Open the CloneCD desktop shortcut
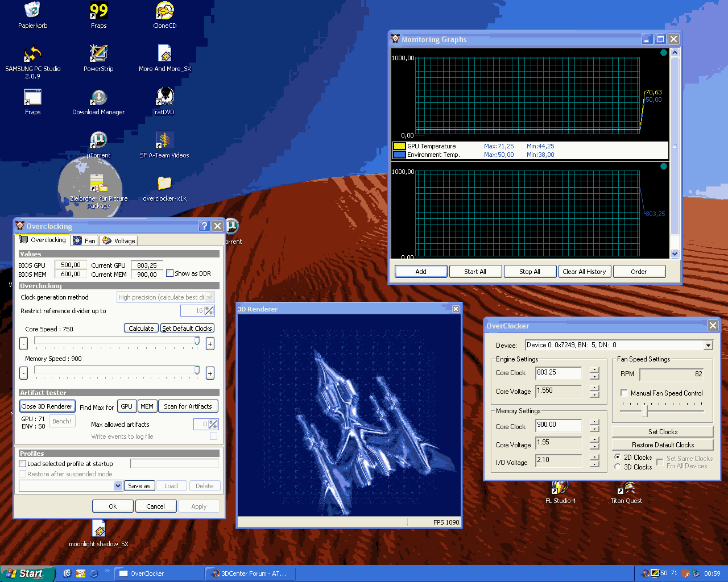This screenshot has height=582, width=728. (164, 11)
